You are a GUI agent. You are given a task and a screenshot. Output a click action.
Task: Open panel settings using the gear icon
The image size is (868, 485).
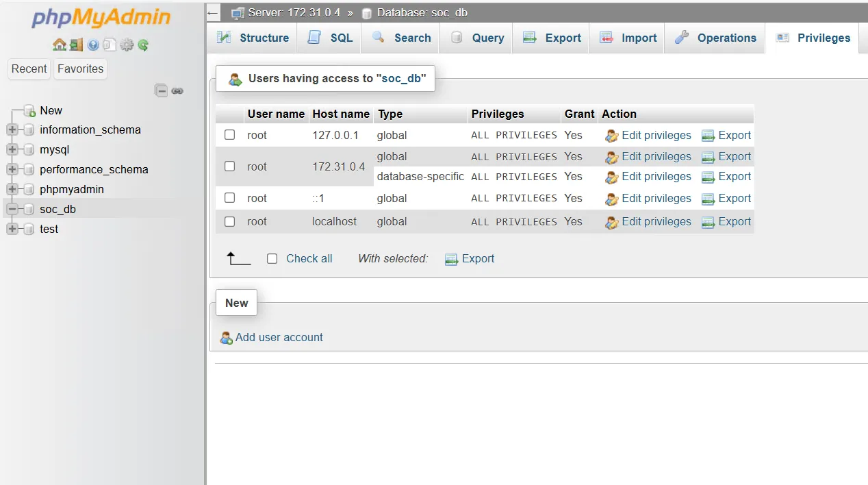click(x=127, y=45)
